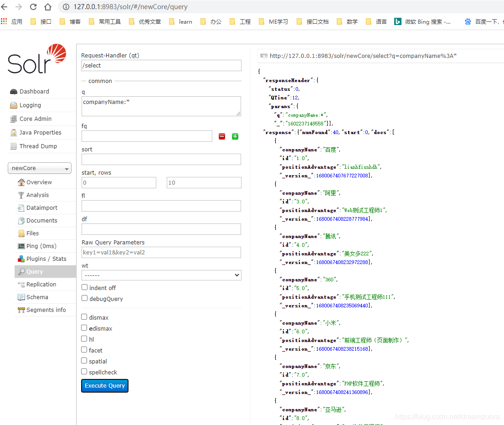
Task: Click the Ping monitor icon
Action: point(21,246)
